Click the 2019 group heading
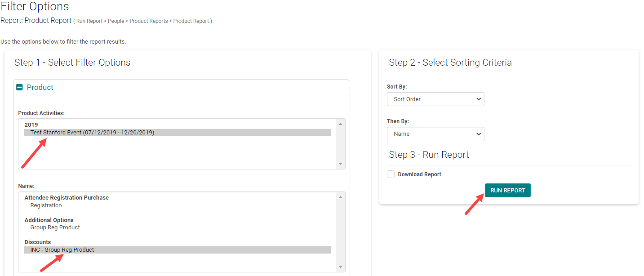This screenshot has height=276, width=644. [31, 125]
